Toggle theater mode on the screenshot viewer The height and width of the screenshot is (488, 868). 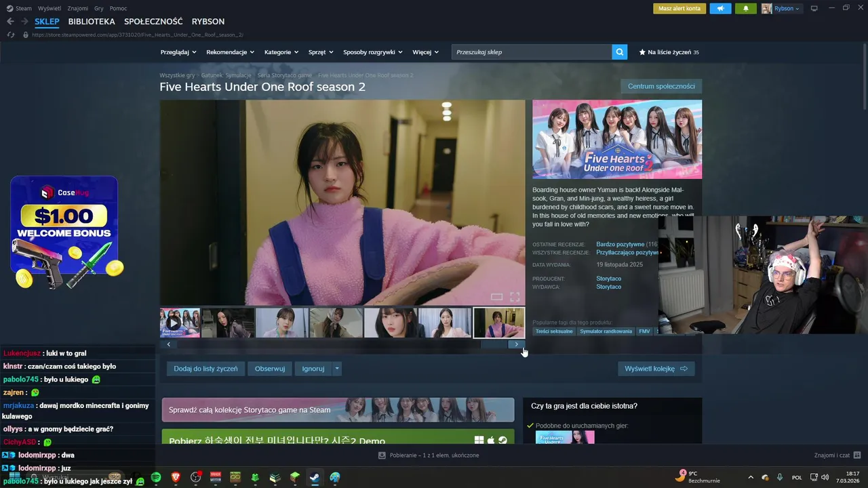(x=496, y=296)
